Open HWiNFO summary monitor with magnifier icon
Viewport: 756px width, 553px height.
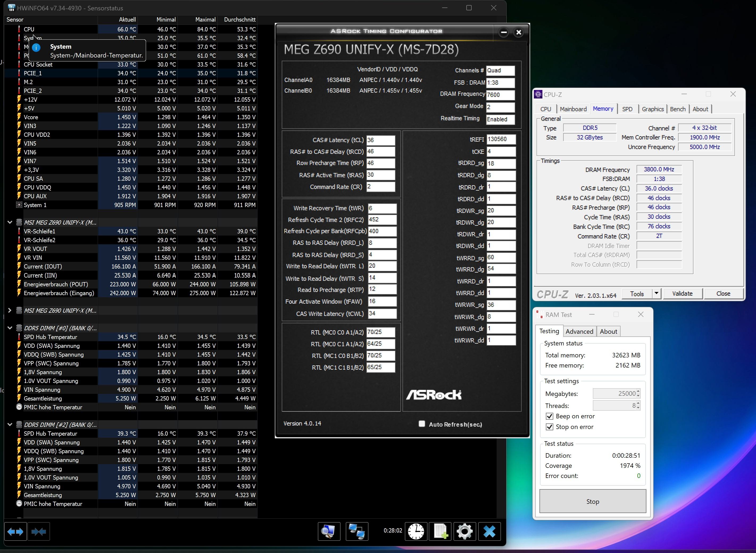pyautogui.click(x=329, y=531)
